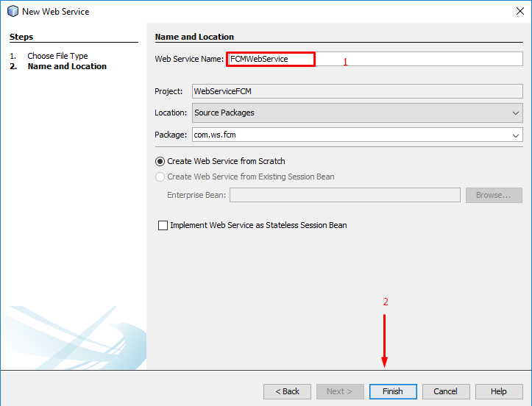The width and height of the screenshot is (532, 406).
Task: Click the Project text field
Action: (358, 91)
